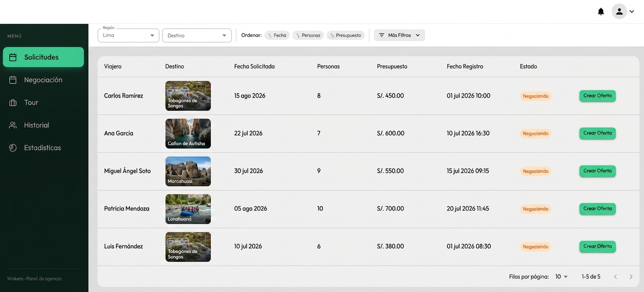This screenshot has height=292, width=644.
Task: Open the Cañón de Autisha thumbnail
Action: pyautogui.click(x=188, y=134)
